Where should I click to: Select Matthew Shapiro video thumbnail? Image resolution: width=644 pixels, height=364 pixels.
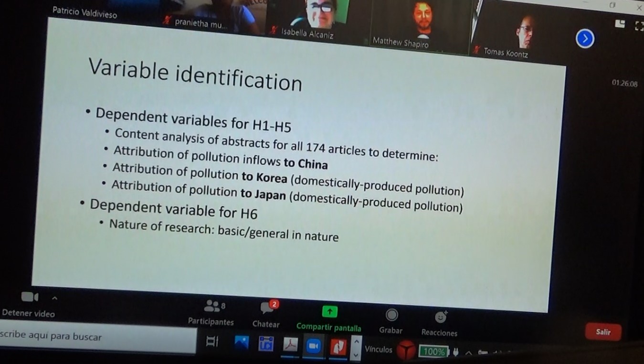(x=420, y=26)
